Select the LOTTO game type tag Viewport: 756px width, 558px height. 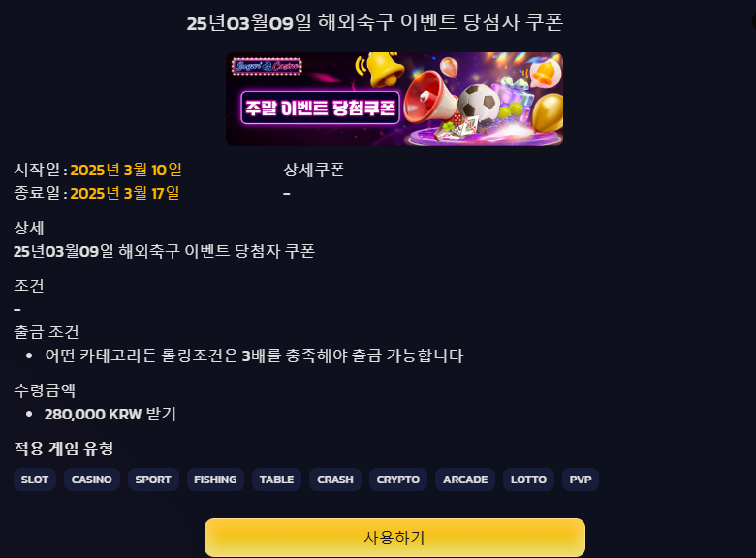point(528,480)
